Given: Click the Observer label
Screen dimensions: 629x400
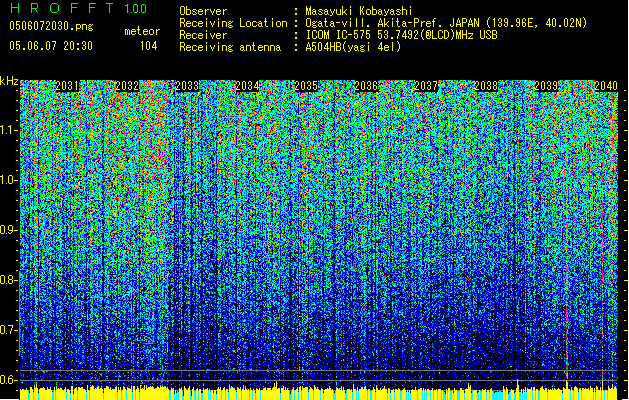Looking at the screenshot, I should 203,11.
